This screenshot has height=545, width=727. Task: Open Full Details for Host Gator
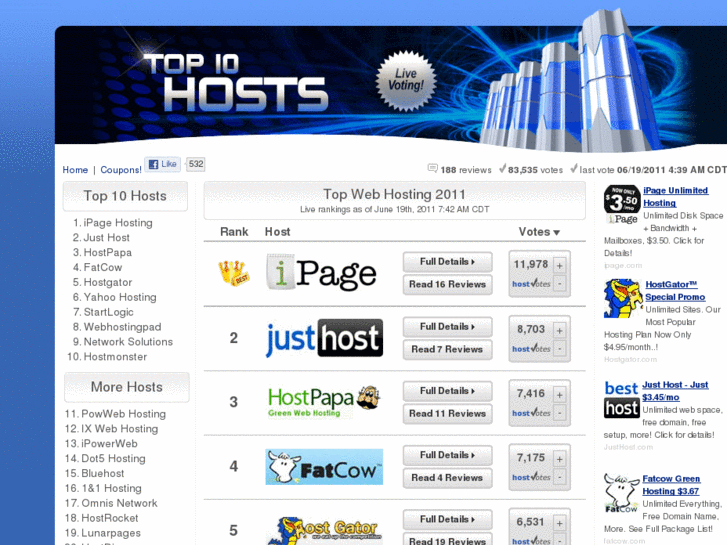[x=447, y=519]
